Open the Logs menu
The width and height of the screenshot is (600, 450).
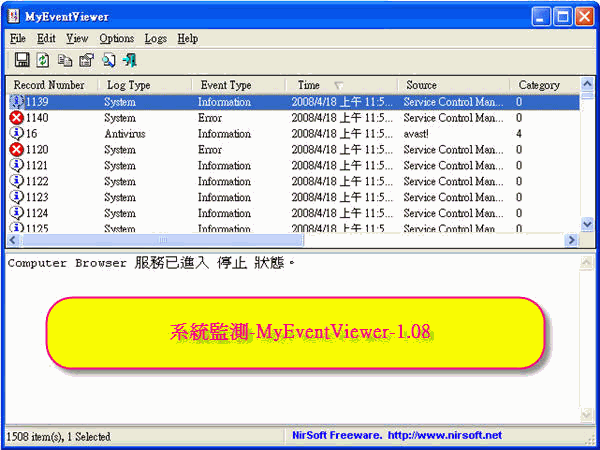click(155, 38)
